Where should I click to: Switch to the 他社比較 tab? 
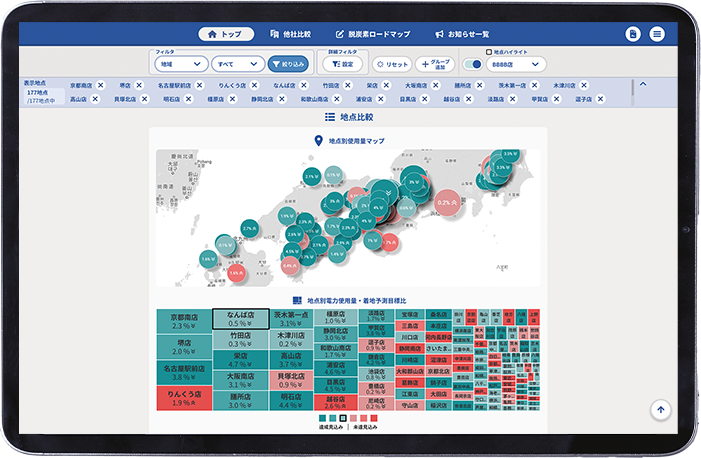291,34
